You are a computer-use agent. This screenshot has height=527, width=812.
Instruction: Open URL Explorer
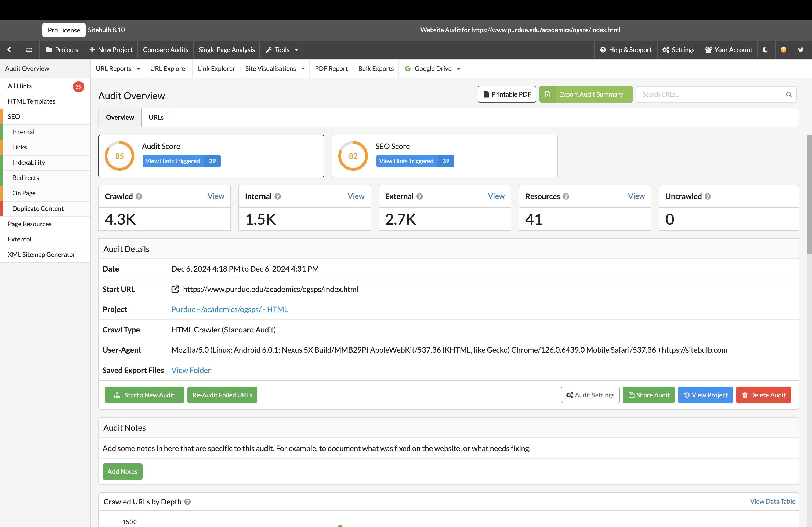click(169, 68)
